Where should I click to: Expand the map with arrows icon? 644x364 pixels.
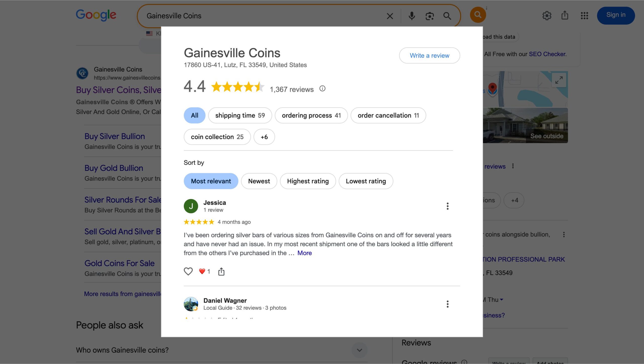tap(559, 80)
